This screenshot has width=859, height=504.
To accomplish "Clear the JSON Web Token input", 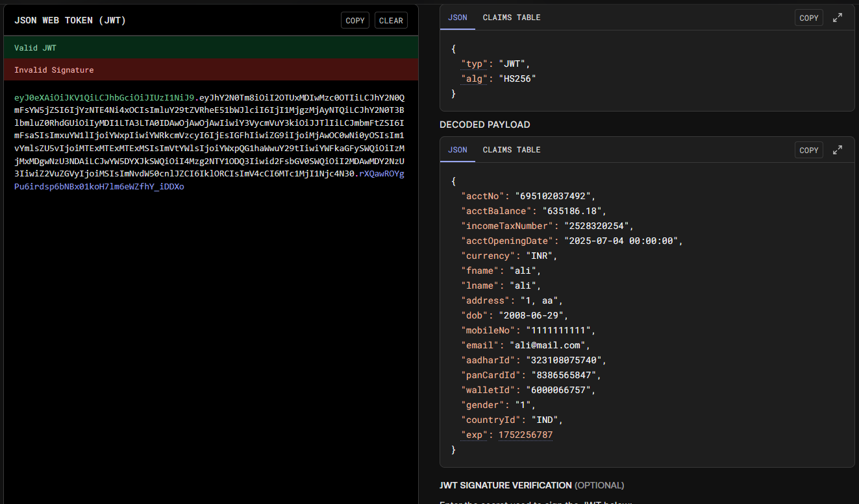I will 391,21.
